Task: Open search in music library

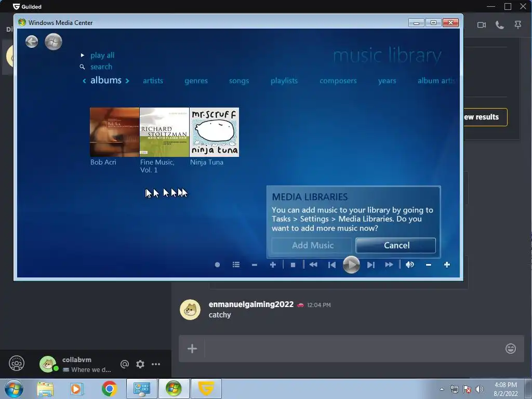Action: click(101, 67)
